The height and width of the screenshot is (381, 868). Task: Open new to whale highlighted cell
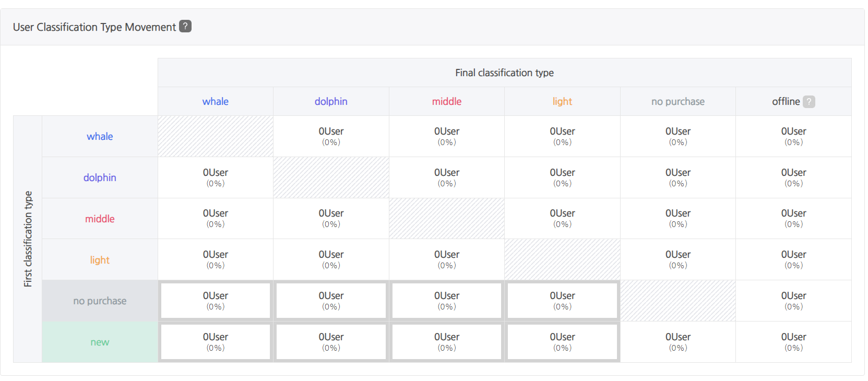(x=216, y=342)
